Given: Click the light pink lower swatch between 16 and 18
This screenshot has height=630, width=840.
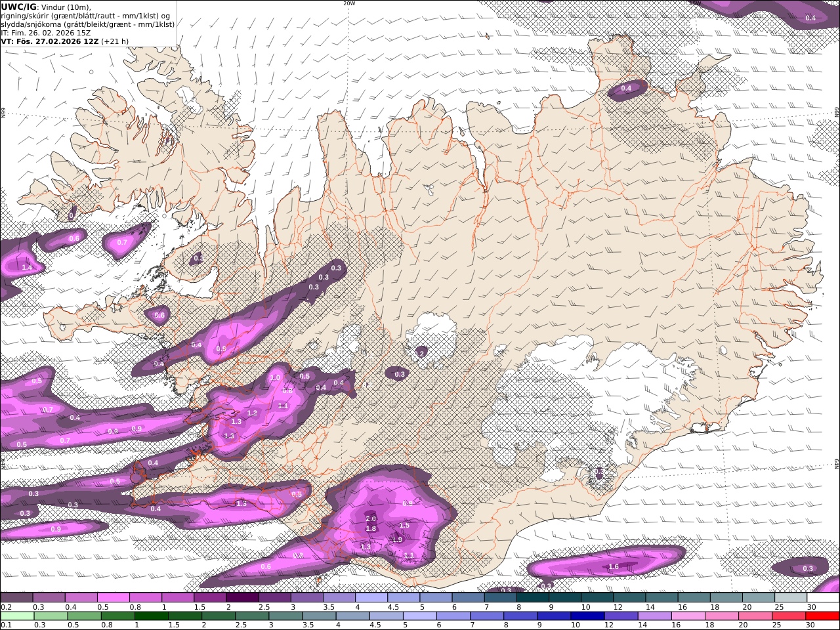Looking at the screenshot, I should (x=688, y=616).
